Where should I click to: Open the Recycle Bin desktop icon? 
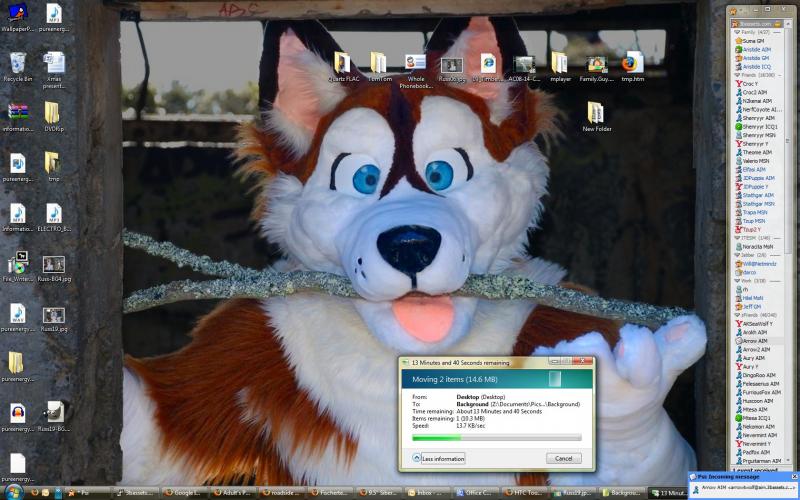pyautogui.click(x=17, y=64)
